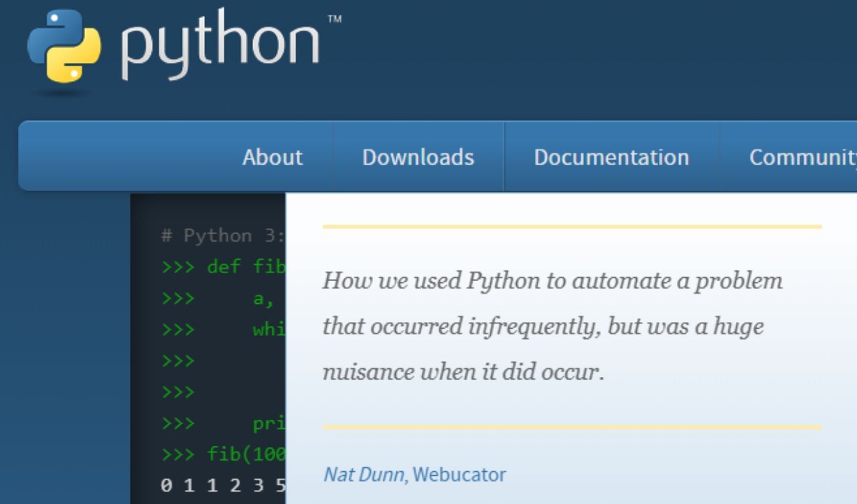
Task: Click the ">>> whi" code line
Action: 224,330
